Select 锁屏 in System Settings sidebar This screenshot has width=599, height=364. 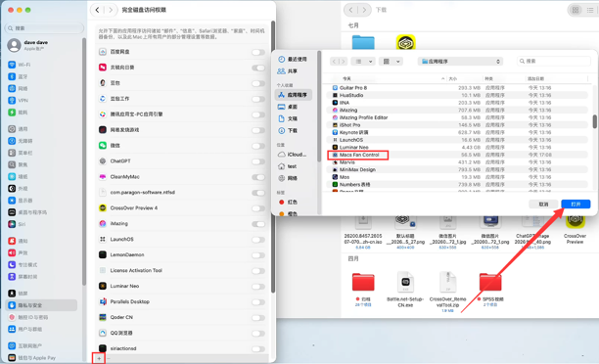19,293
